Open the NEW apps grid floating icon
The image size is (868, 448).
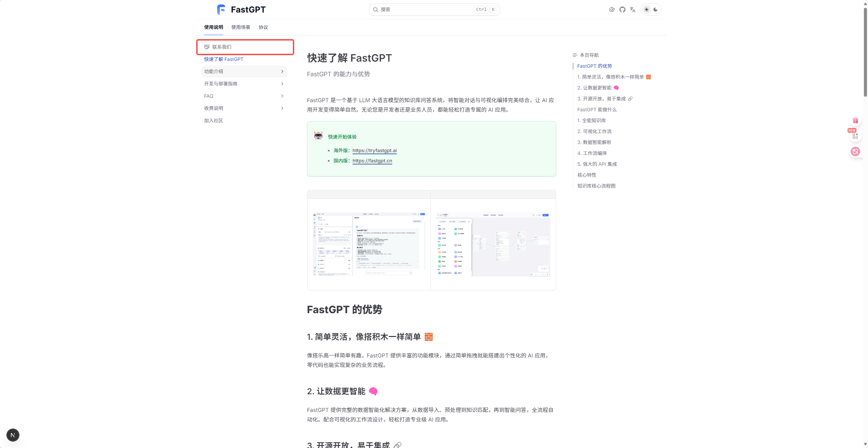[855, 136]
